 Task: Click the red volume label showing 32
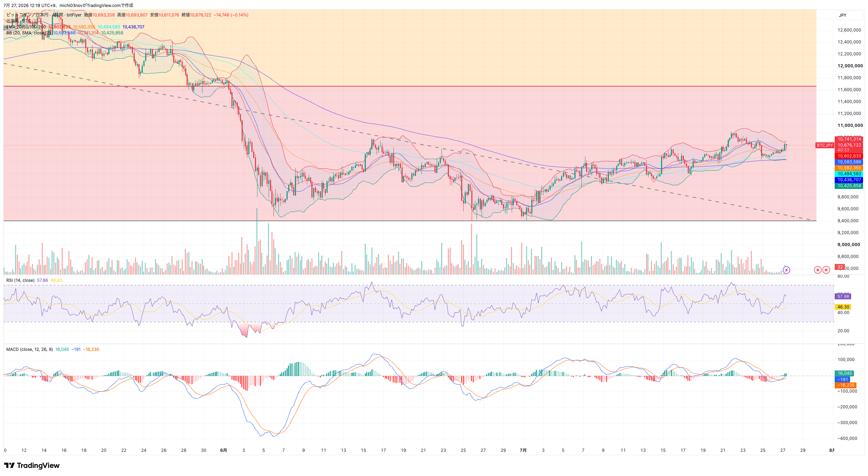point(840,267)
